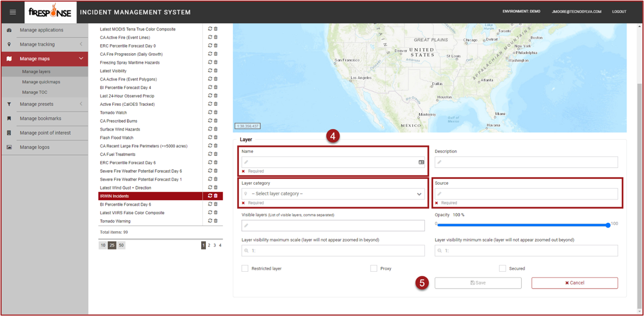Click the Logout link

tap(619, 12)
